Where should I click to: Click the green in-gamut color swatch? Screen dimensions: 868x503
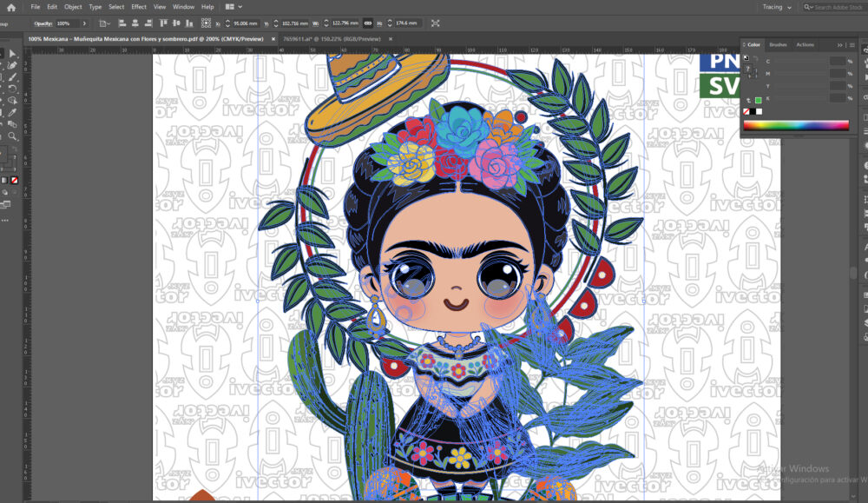pos(759,100)
